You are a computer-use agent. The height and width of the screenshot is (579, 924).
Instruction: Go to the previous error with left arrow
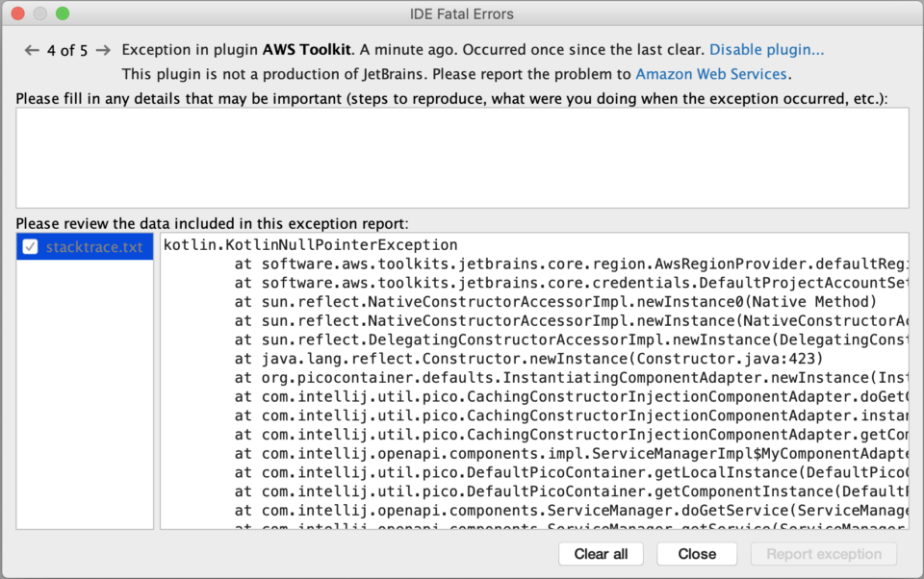coord(32,51)
